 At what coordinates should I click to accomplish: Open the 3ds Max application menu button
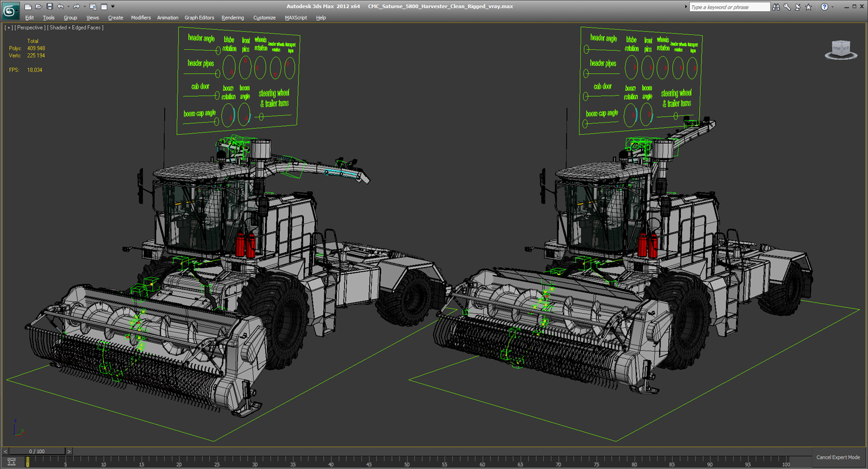11,10
